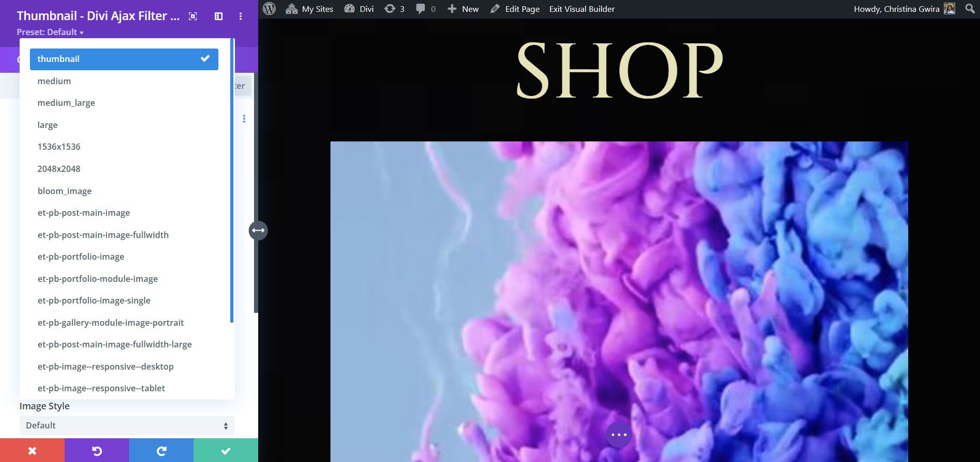
Task: Expand the Preset: Default dropdown
Action: coord(50,32)
